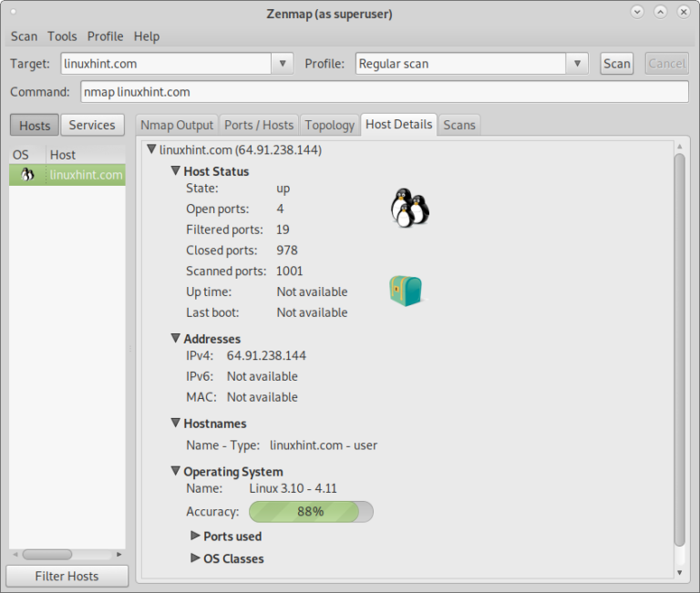Expand the OS Classes section
The image size is (700, 593).
[195, 557]
